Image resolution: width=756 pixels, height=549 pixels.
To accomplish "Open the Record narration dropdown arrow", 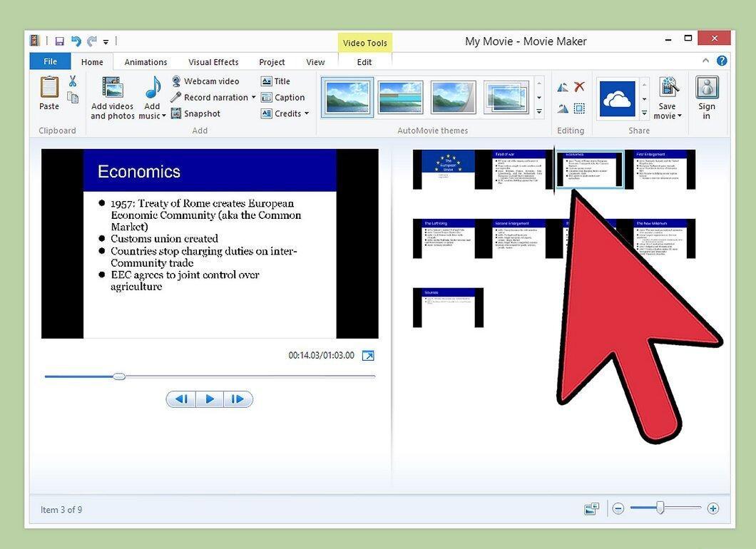I will tap(254, 98).
